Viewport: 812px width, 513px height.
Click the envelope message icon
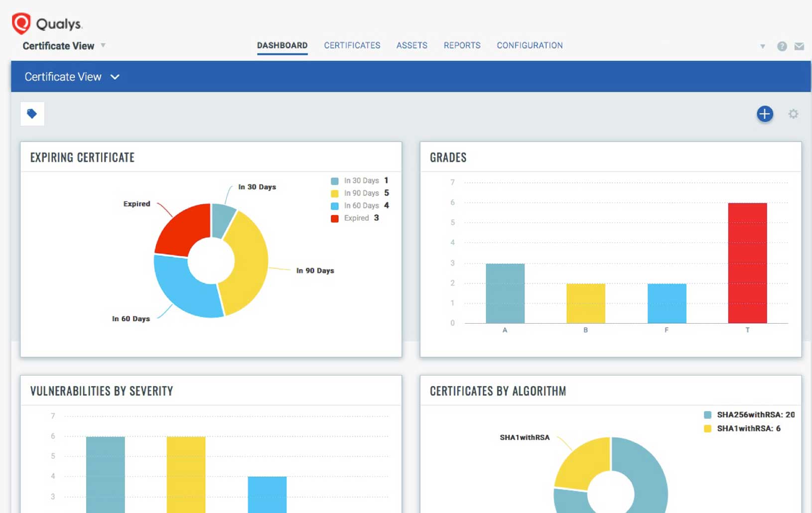[x=799, y=46]
